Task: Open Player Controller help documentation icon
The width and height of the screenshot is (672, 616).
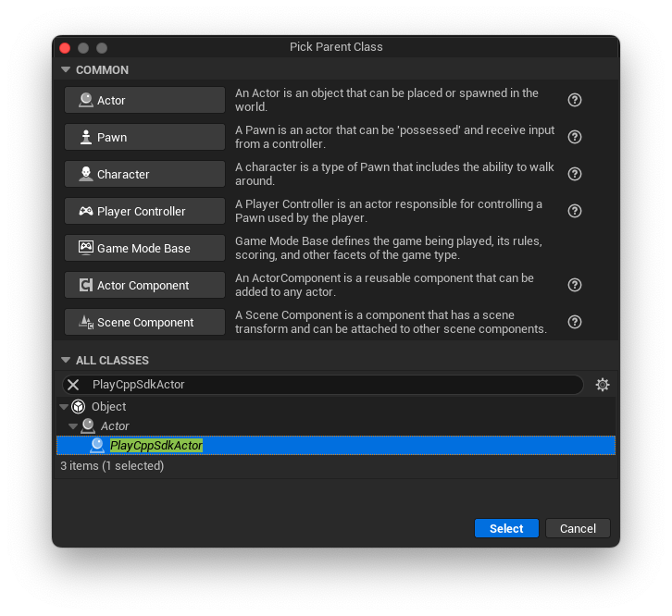Action: [574, 211]
